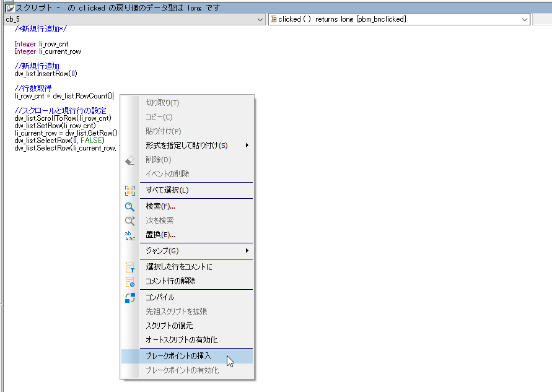Click the select-all icon next to すべて選択

click(x=129, y=191)
